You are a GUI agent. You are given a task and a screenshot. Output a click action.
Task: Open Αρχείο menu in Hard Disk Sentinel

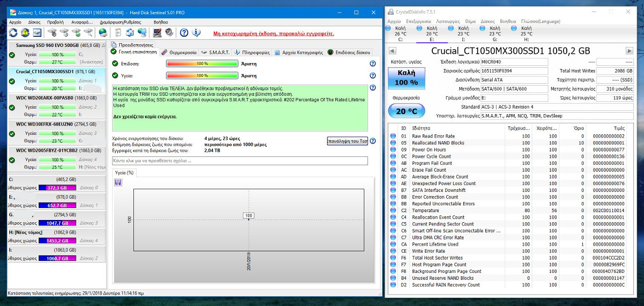coord(15,22)
